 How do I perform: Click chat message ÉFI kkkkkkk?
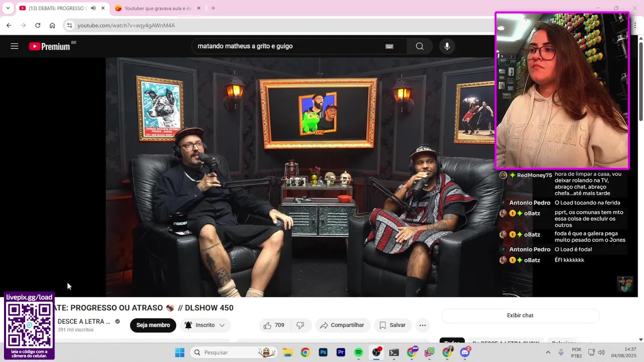click(570, 260)
